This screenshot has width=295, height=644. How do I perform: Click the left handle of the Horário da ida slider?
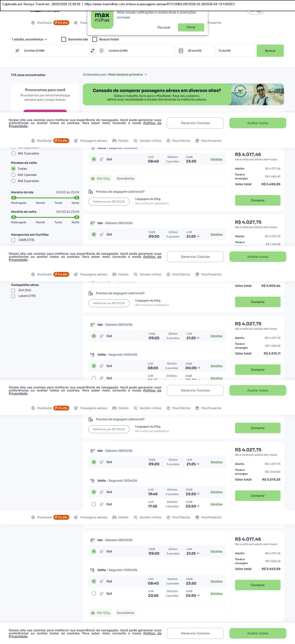(14, 198)
